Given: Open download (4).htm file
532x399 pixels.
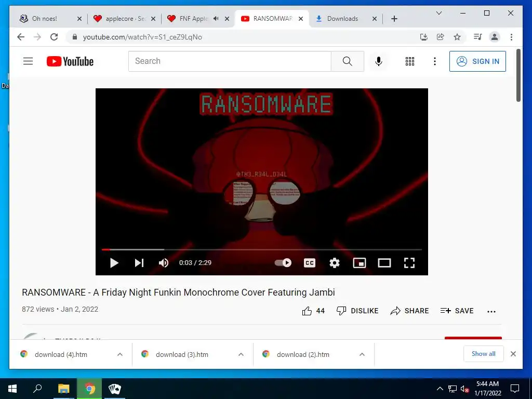Looking at the screenshot, I should [61, 354].
